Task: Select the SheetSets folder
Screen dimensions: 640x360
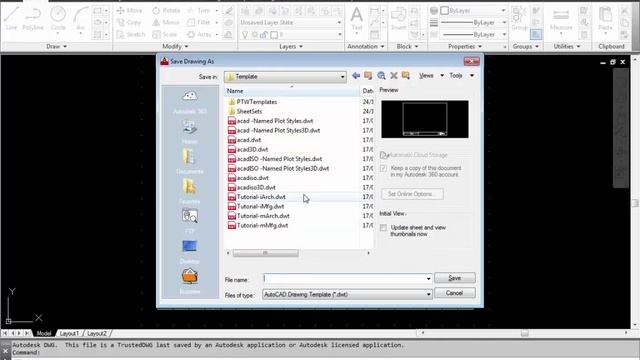Action: [x=245, y=111]
